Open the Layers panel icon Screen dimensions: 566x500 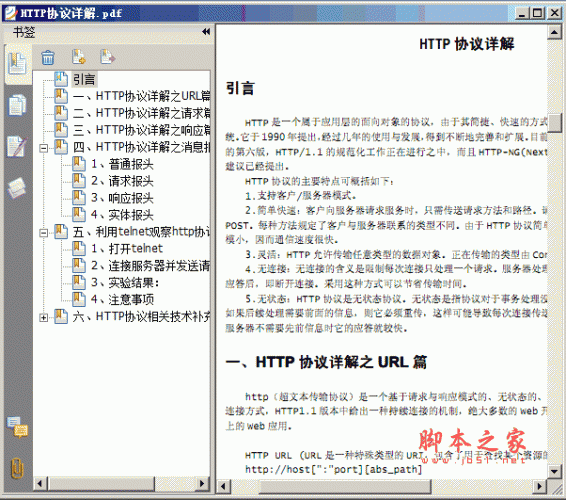tap(17, 188)
